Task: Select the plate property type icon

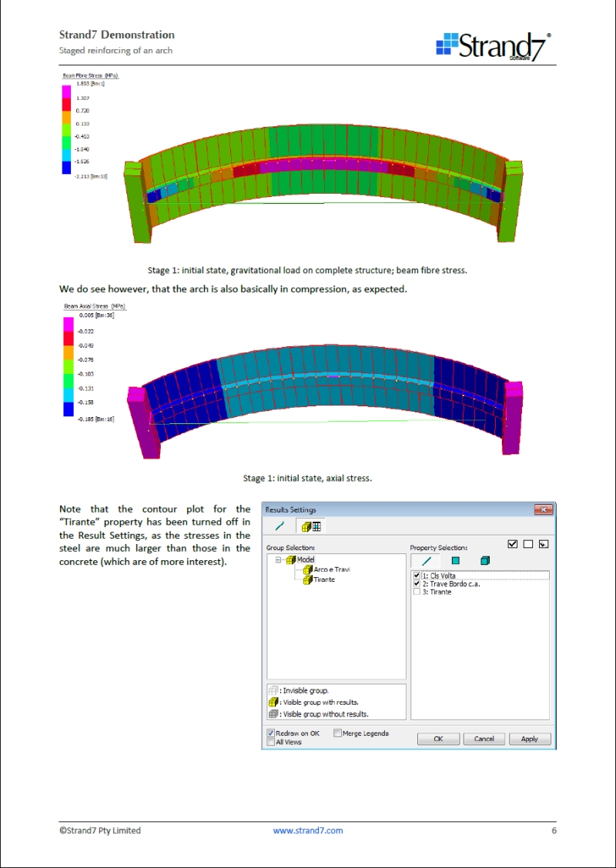Action: tap(455, 561)
